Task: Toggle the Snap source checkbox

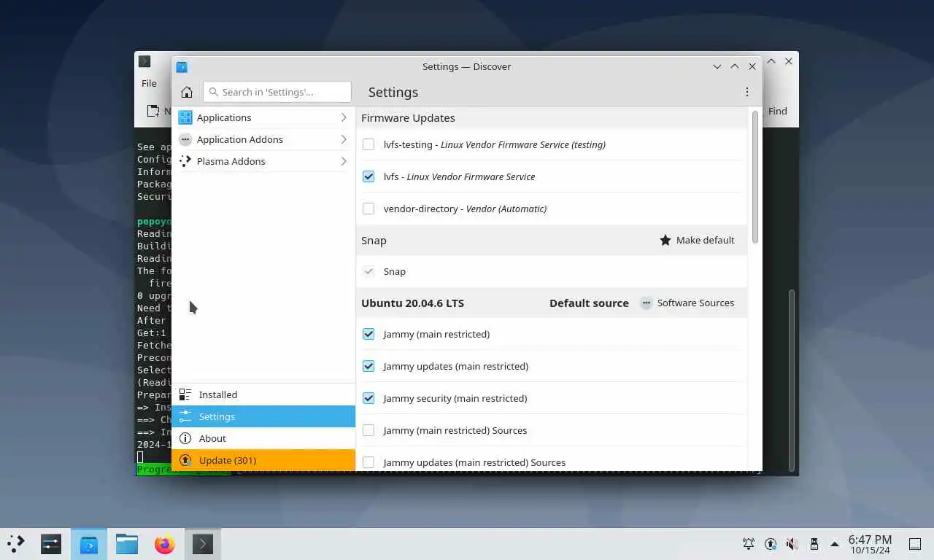Action: (368, 271)
